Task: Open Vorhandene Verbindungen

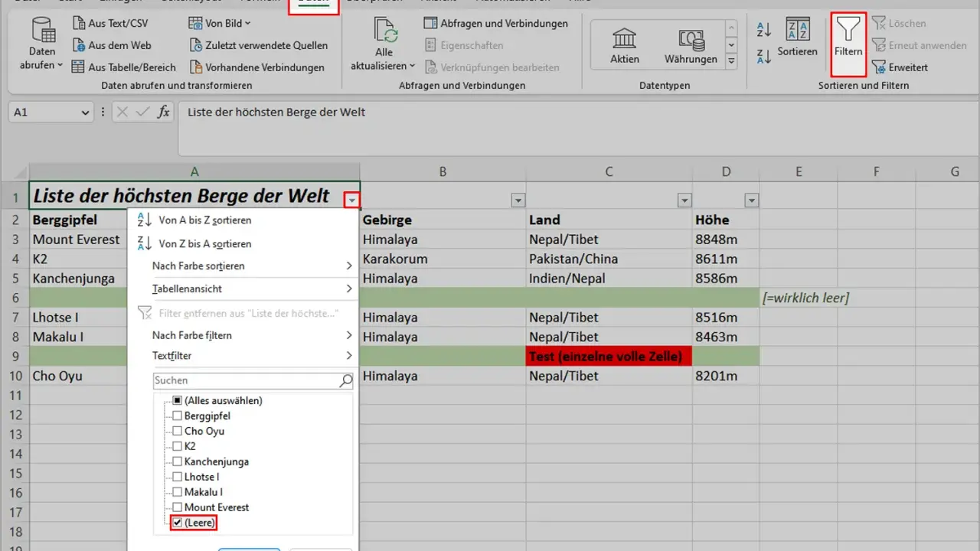Action: [x=256, y=67]
